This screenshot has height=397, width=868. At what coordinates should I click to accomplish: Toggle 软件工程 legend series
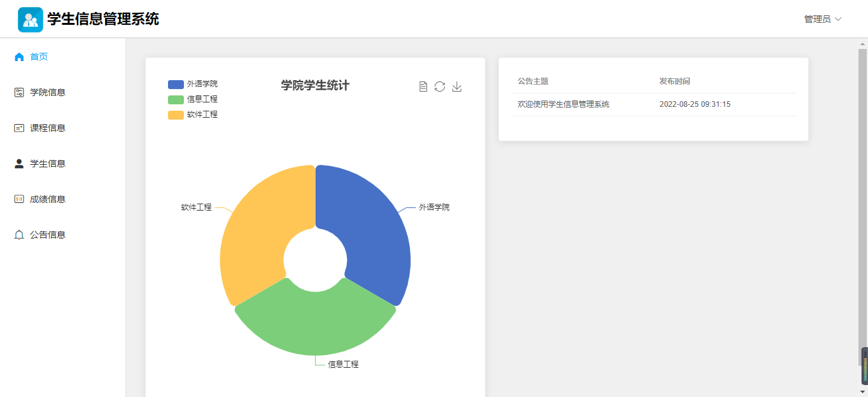(x=193, y=115)
